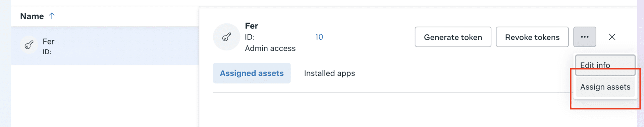This screenshot has width=644, height=127.
Task: Click empty content area below Assigned assets tab
Action: pyautogui.click(x=386, y=110)
